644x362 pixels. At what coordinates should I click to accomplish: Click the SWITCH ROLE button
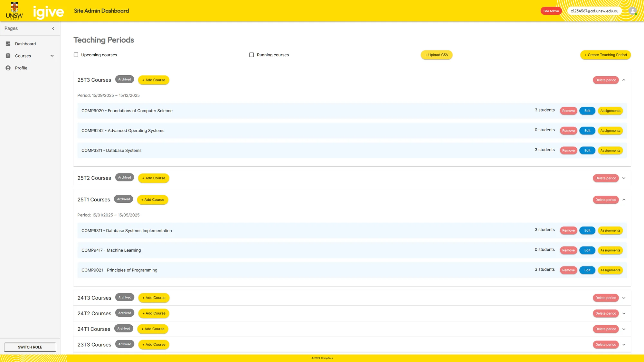[30, 347]
